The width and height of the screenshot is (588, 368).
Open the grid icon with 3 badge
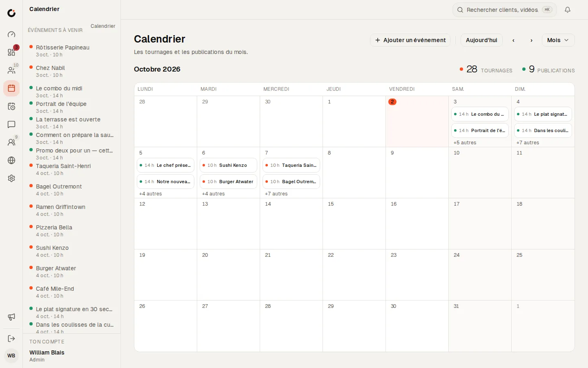tap(11, 52)
